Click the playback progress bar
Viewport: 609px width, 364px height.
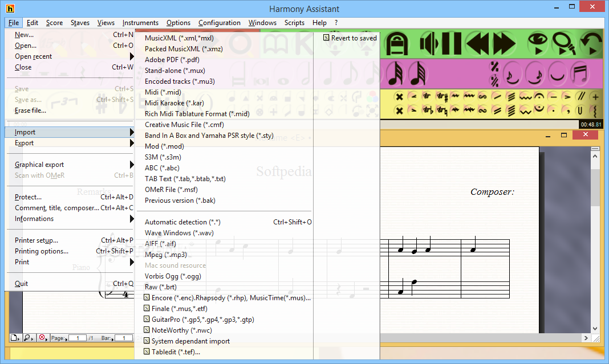click(480, 125)
